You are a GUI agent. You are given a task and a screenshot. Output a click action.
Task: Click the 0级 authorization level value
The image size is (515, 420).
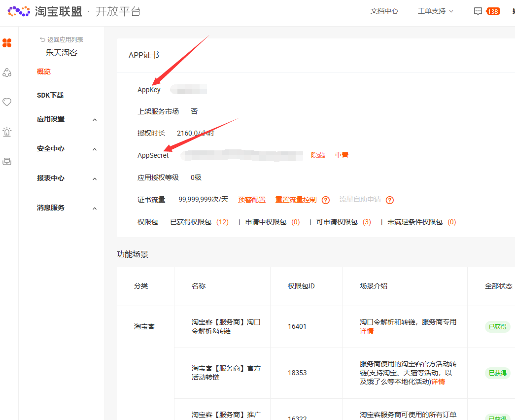tap(196, 178)
